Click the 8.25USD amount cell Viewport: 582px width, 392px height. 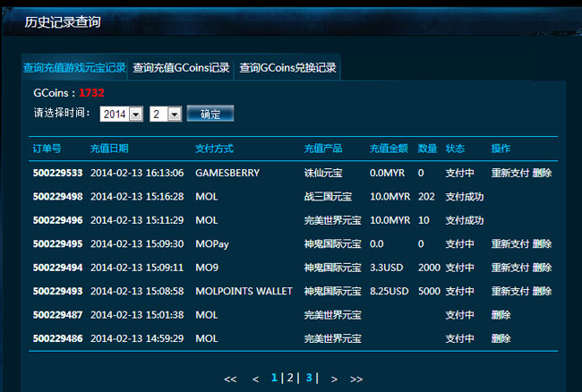(x=389, y=291)
